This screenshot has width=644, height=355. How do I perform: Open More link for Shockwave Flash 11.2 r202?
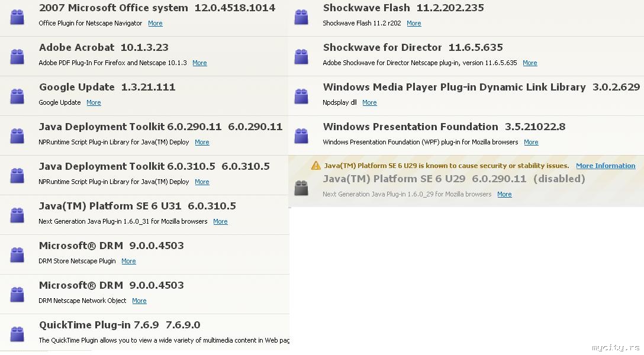(x=414, y=24)
